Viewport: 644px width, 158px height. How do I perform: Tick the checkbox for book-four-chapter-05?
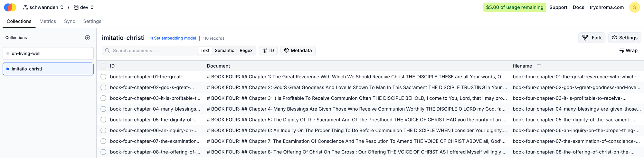pyautogui.click(x=103, y=120)
